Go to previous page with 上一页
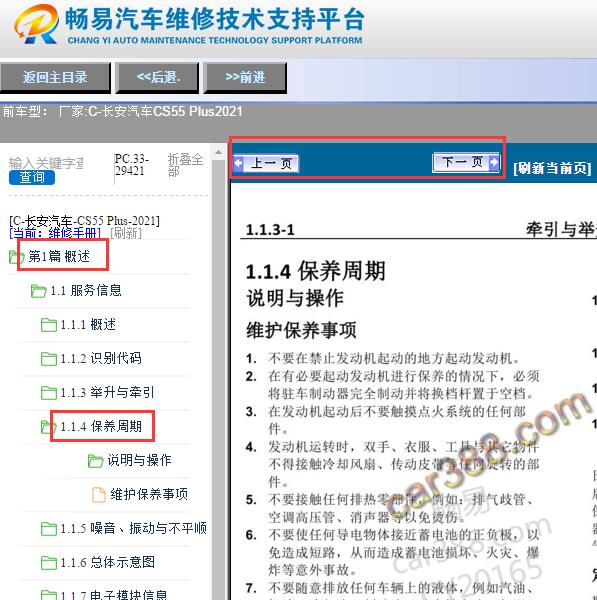The image size is (597, 600). (x=266, y=163)
